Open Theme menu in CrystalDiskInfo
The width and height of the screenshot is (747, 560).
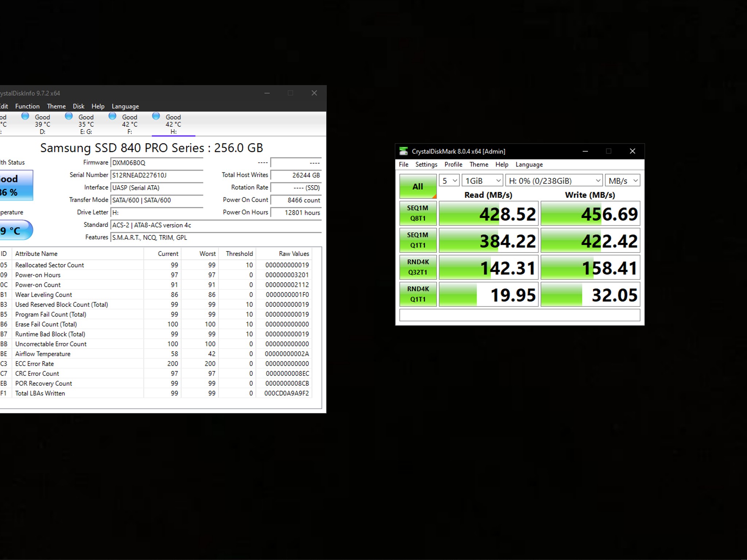click(x=56, y=106)
